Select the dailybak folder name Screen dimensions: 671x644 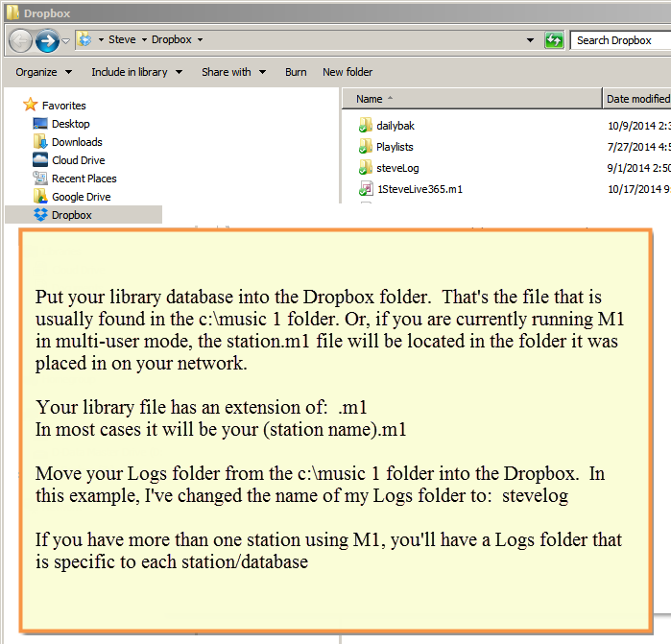[x=395, y=126]
